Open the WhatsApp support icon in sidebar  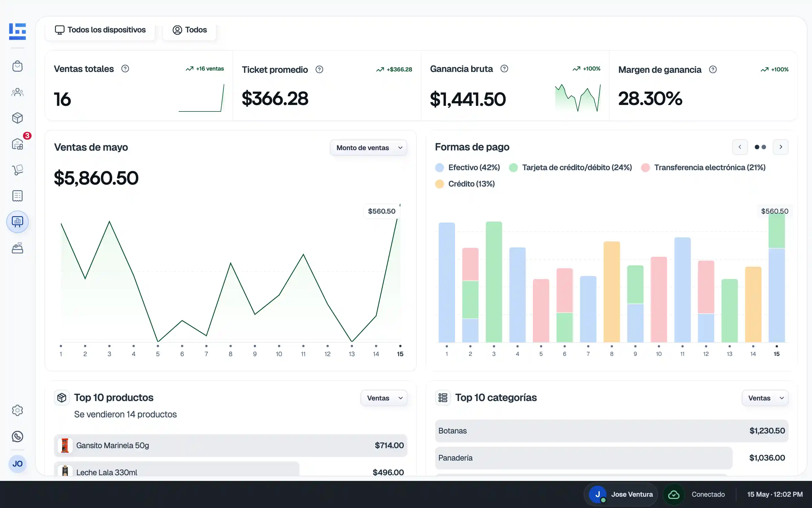tap(17, 436)
